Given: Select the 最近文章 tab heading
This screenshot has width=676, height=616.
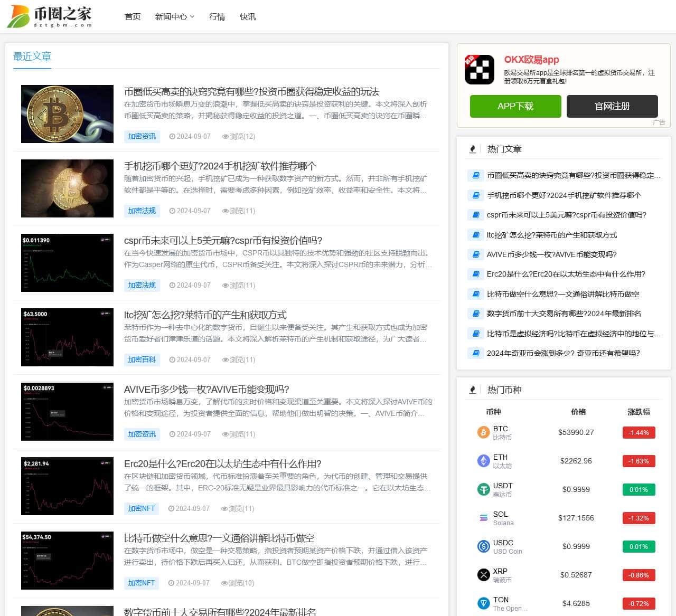Looking at the screenshot, I should click(32, 56).
